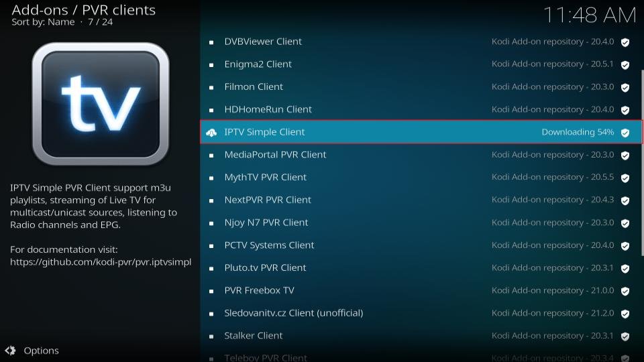Click the 7 / 24 item counter
This screenshot has width=644, height=362.
pyautogui.click(x=100, y=22)
